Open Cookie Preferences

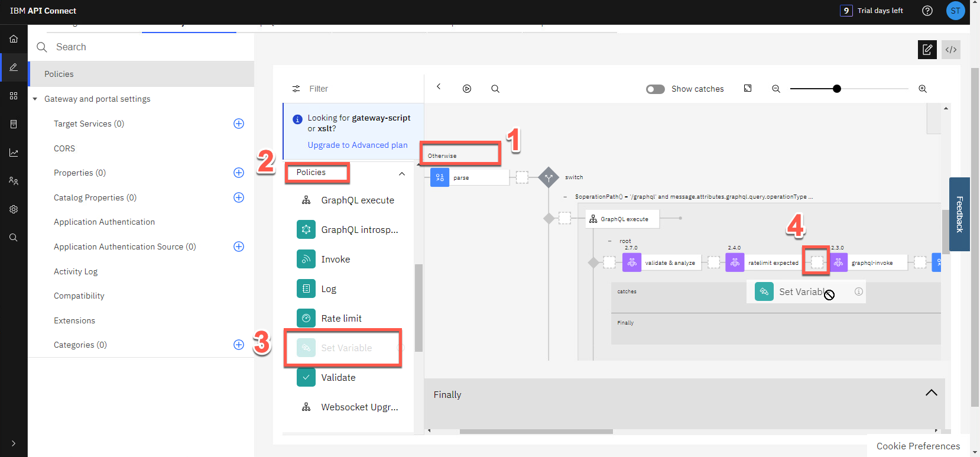(x=918, y=446)
